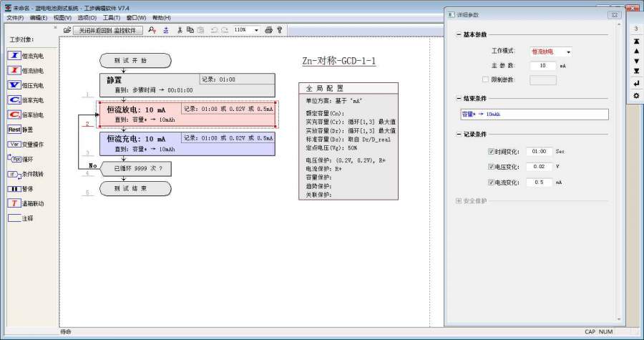Click the open file folder icon

(67, 30)
